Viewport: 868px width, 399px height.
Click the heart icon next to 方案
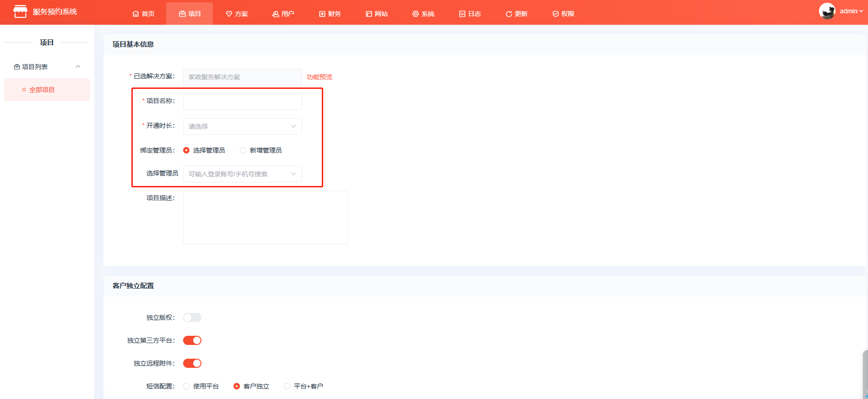229,14
